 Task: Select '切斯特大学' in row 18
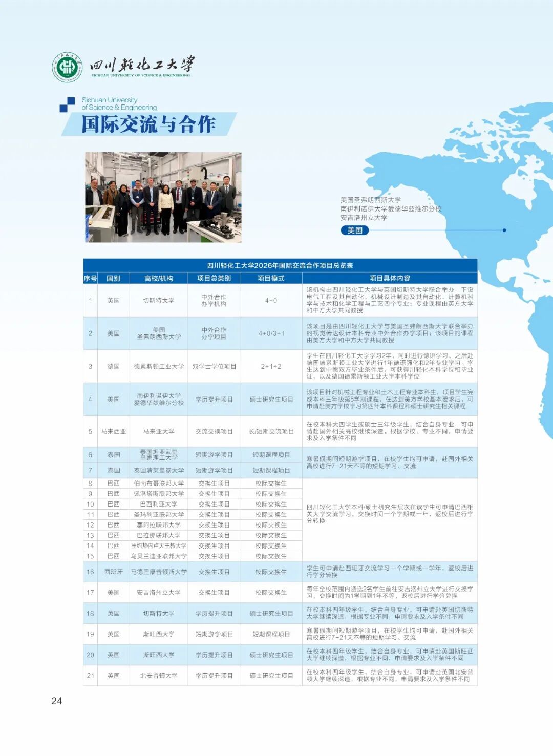(159, 614)
